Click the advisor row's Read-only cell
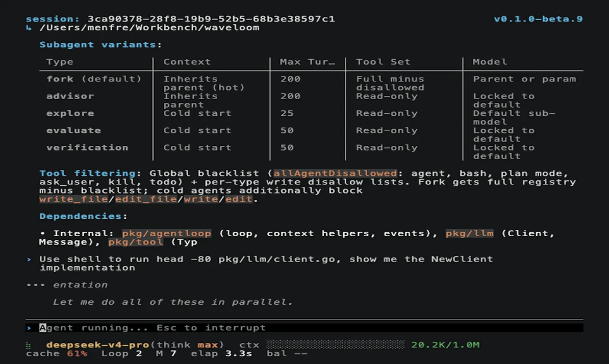Screen dimensions: 609x364 click(387, 96)
